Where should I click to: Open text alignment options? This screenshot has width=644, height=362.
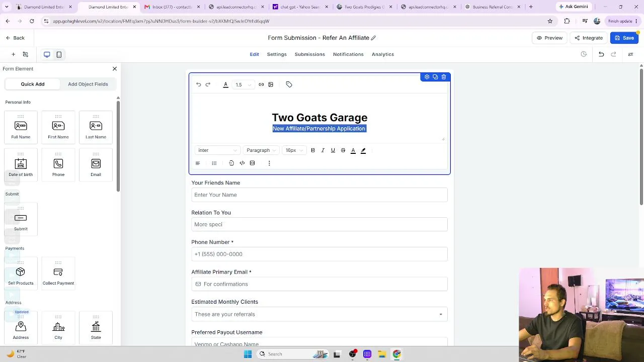coord(198,163)
